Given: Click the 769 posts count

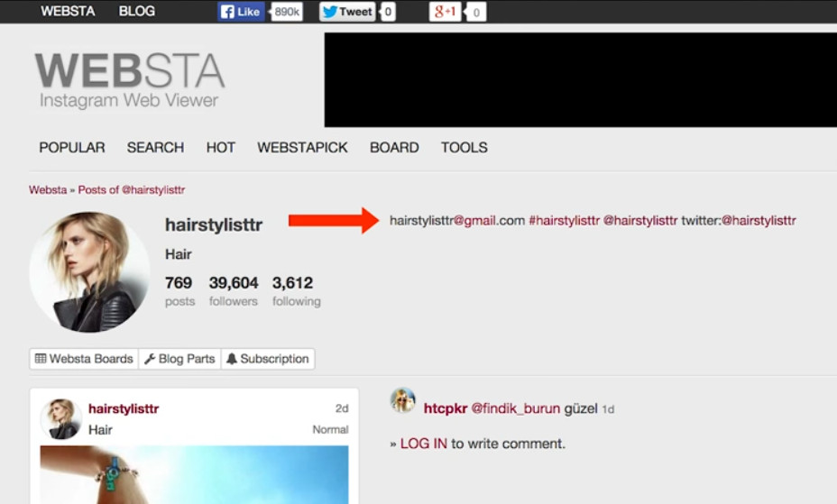Looking at the screenshot, I should [179, 290].
